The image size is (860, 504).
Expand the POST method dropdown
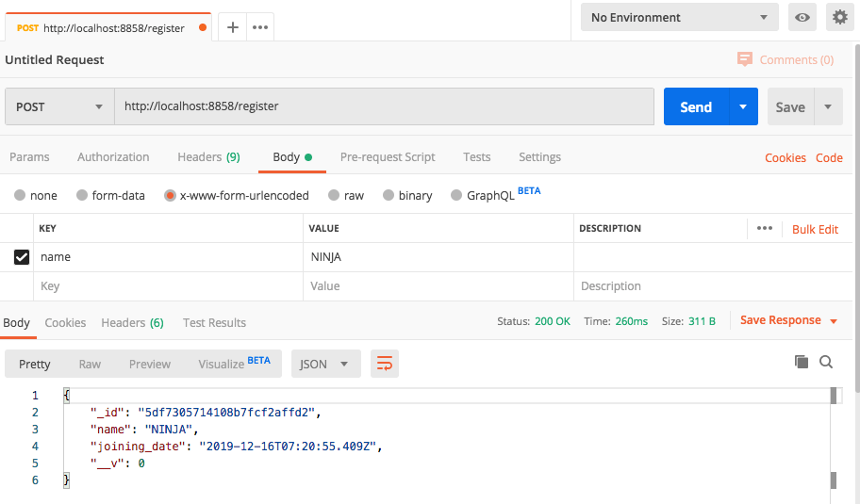click(59, 107)
